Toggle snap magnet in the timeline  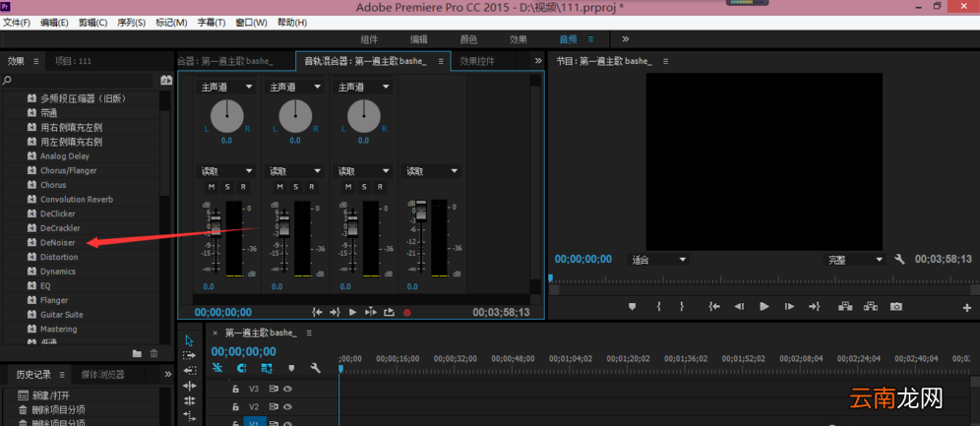coord(242,369)
